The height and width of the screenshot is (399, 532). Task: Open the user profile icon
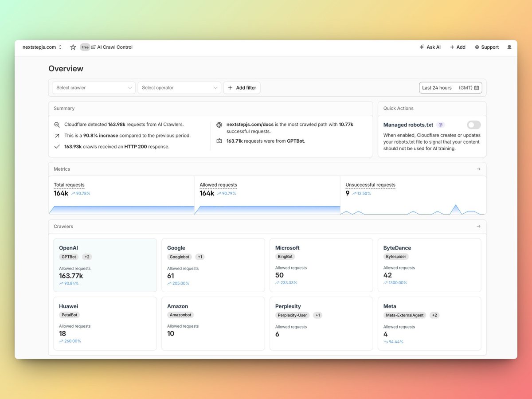click(x=509, y=47)
